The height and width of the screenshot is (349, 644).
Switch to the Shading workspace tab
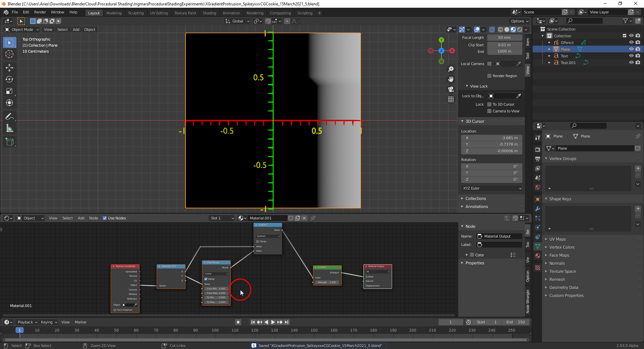click(x=209, y=13)
